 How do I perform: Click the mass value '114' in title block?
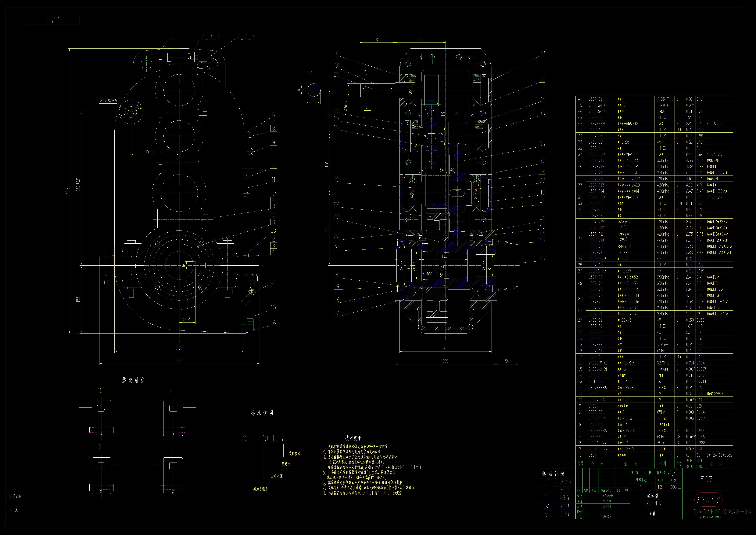[x=639, y=487]
